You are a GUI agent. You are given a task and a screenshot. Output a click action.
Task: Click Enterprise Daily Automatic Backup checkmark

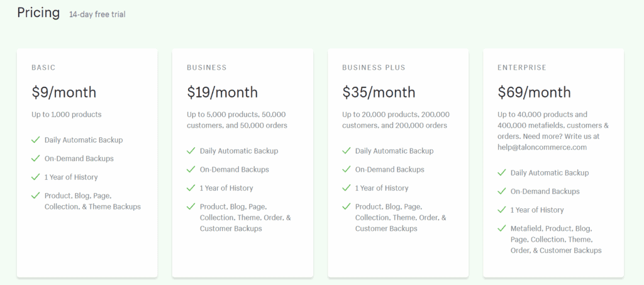501,172
